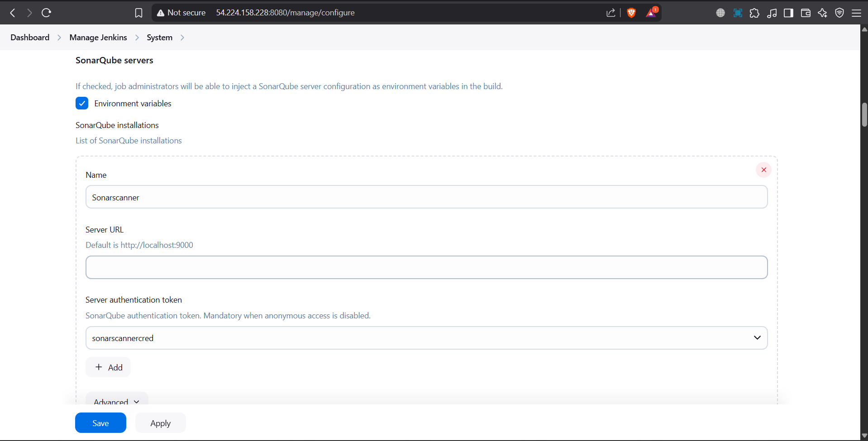Reload the Jenkins configure page
This screenshot has height=441, width=868.
click(x=46, y=13)
